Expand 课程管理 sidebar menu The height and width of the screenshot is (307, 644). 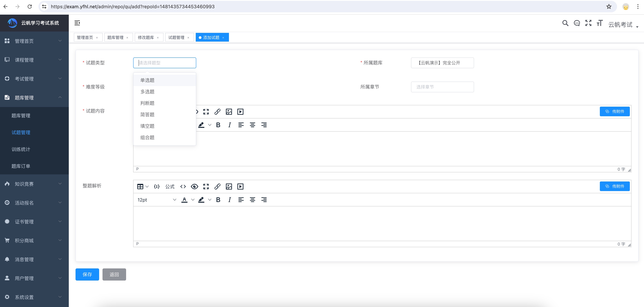(34, 60)
